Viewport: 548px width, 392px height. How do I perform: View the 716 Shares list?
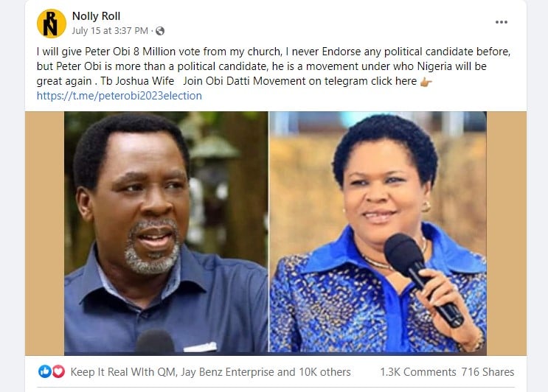click(488, 372)
